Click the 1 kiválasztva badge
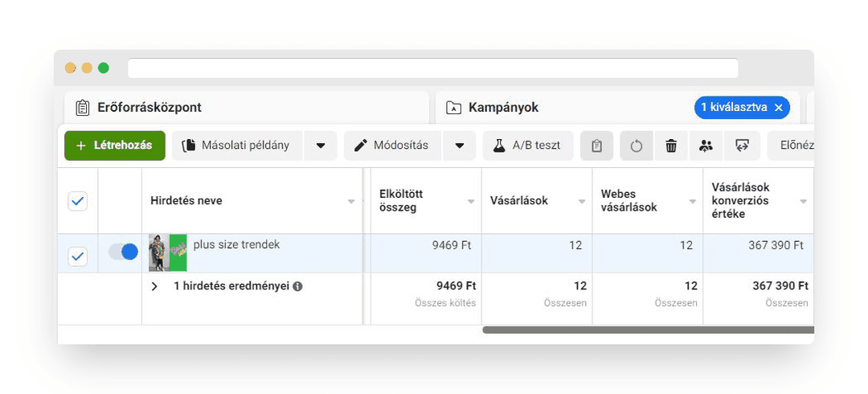The image size is (868, 394). [x=742, y=108]
